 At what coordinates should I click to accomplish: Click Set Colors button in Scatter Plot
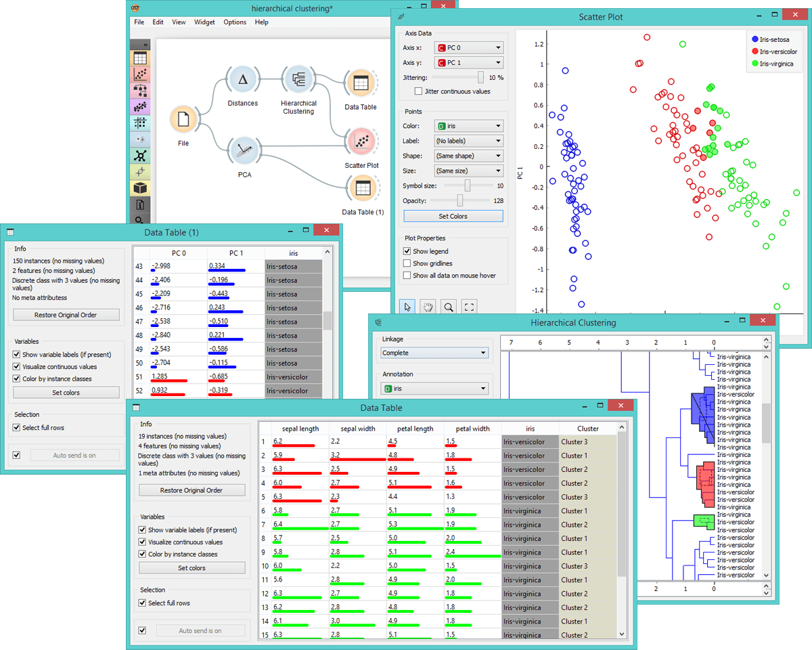point(453,217)
